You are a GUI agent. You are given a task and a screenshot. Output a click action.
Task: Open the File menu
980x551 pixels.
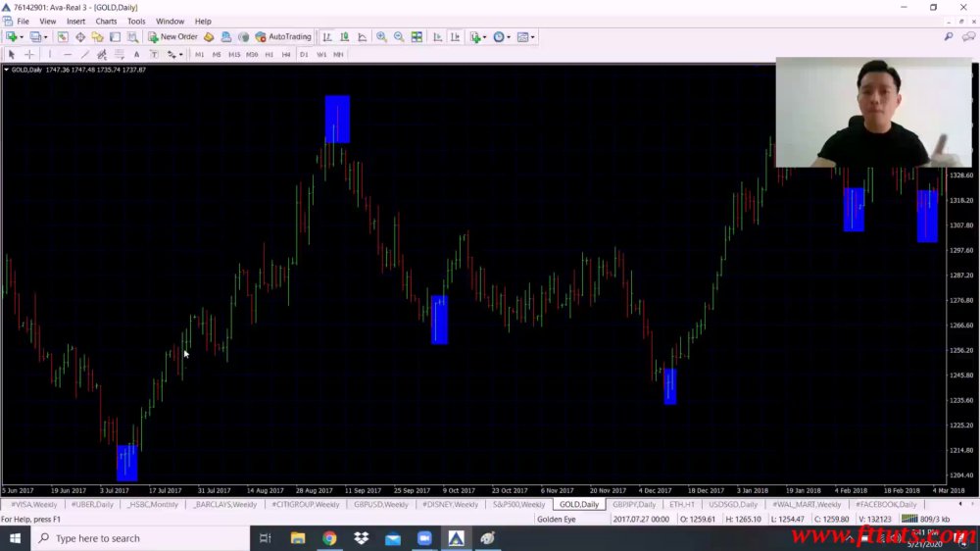[24, 22]
